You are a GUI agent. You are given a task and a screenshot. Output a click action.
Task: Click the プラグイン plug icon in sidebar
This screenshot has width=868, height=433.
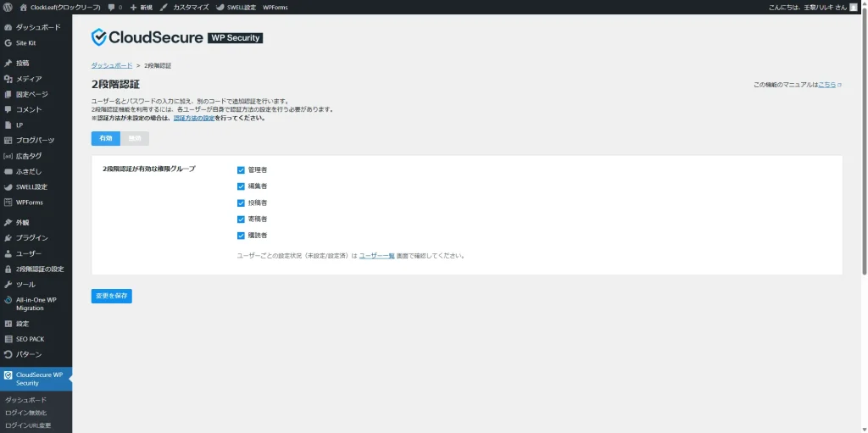click(8, 238)
